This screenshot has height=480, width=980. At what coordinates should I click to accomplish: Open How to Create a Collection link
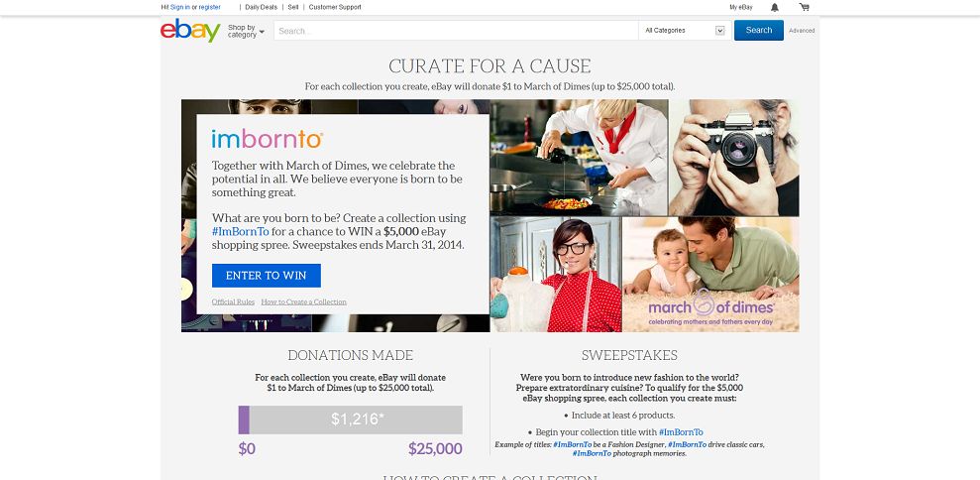tap(304, 301)
